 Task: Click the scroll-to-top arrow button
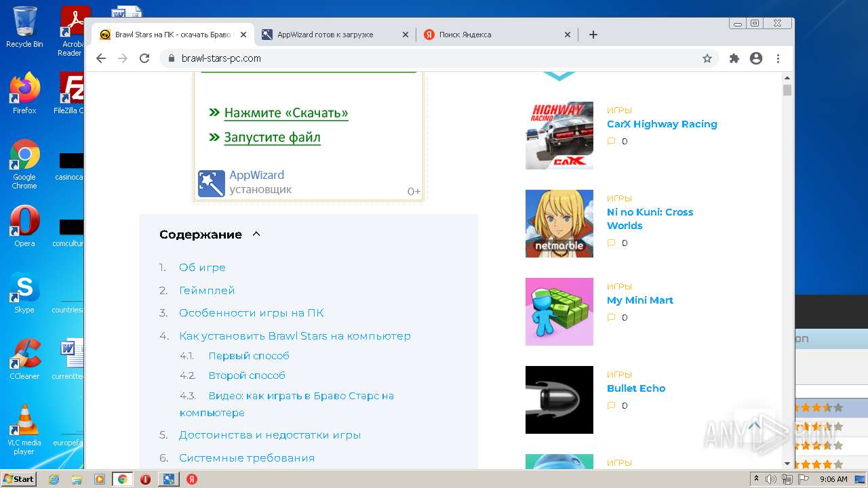coord(753,428)
